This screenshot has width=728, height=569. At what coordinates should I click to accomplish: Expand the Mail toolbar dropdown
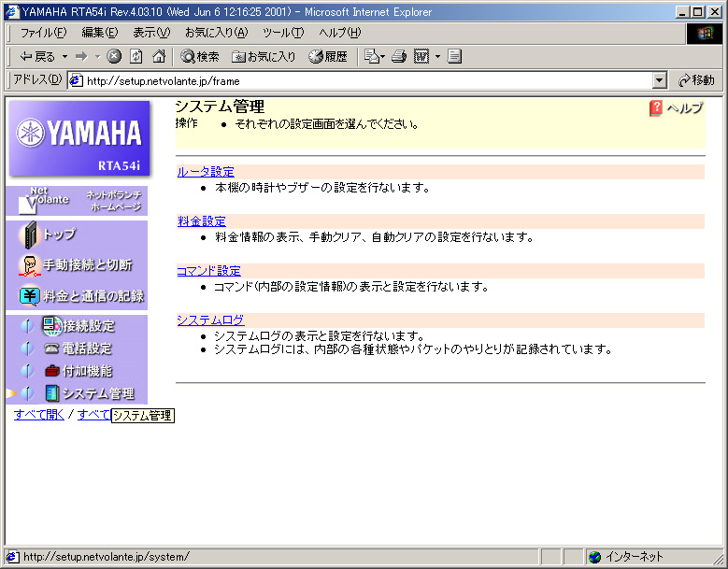(x=381, y=56)
